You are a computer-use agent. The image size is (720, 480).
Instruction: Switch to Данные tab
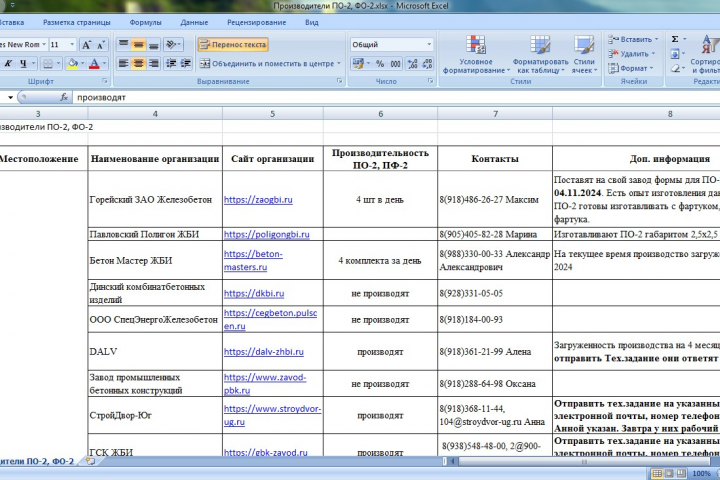tap(194, 22)
